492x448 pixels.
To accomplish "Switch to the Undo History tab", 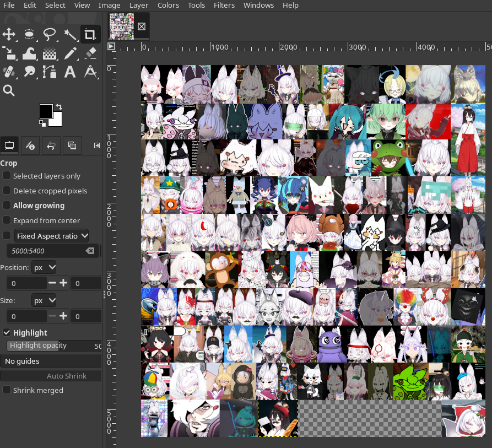I will click(51, 145).
